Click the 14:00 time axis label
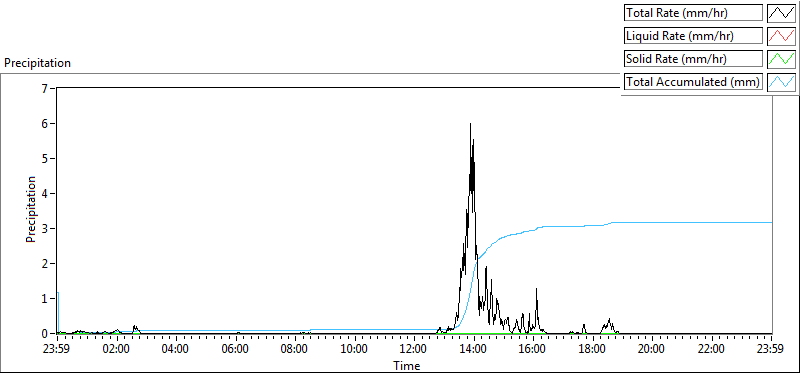 pos(473,350)
